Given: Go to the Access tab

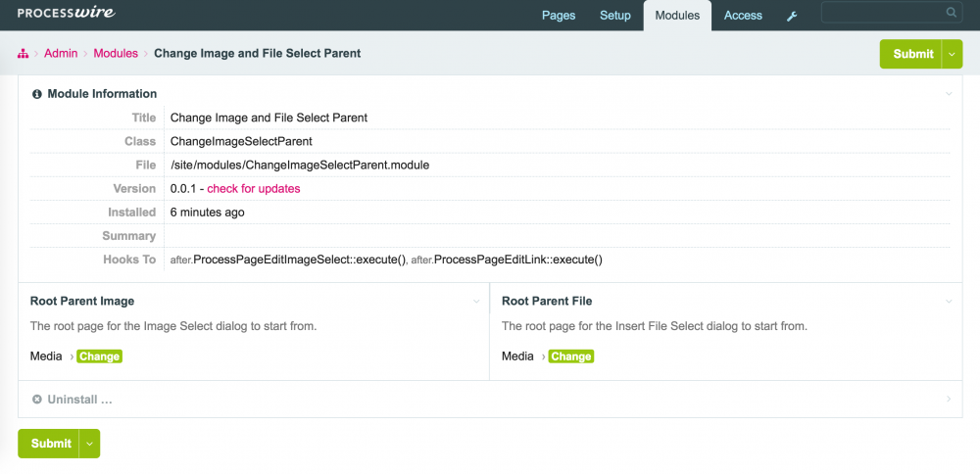Looking at the screenshot, I should coord(743,16).
